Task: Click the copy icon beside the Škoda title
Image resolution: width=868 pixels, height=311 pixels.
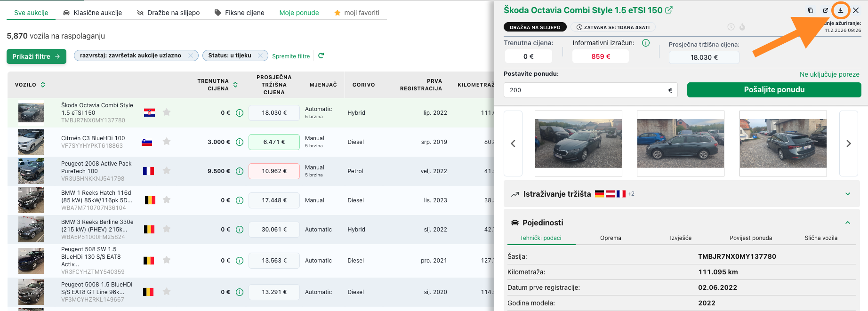Action: 810,10
